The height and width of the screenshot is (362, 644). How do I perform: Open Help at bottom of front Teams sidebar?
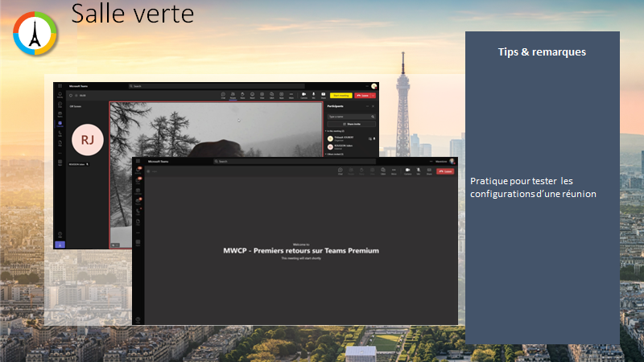(138, 319)
